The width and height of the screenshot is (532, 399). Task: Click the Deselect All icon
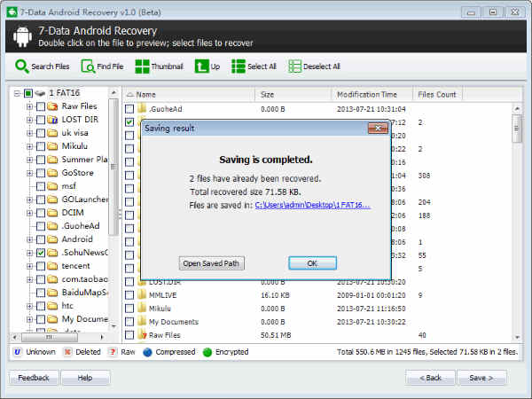point(294,66)
